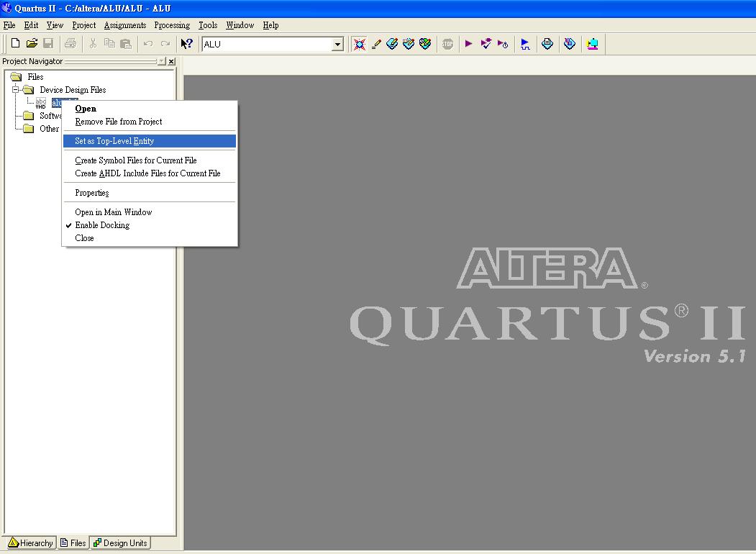The height and width of the screenshot is (554, 756).
Task: Switch to the Hierarchy tab
Action: pos(30,543)
